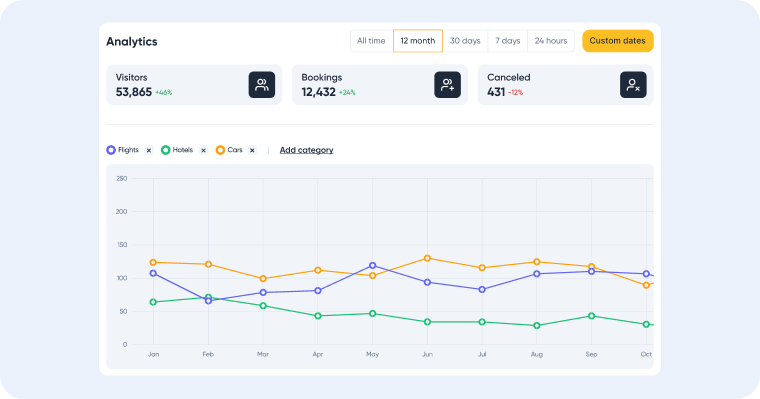Click the orange Cars legend circle

220,150
